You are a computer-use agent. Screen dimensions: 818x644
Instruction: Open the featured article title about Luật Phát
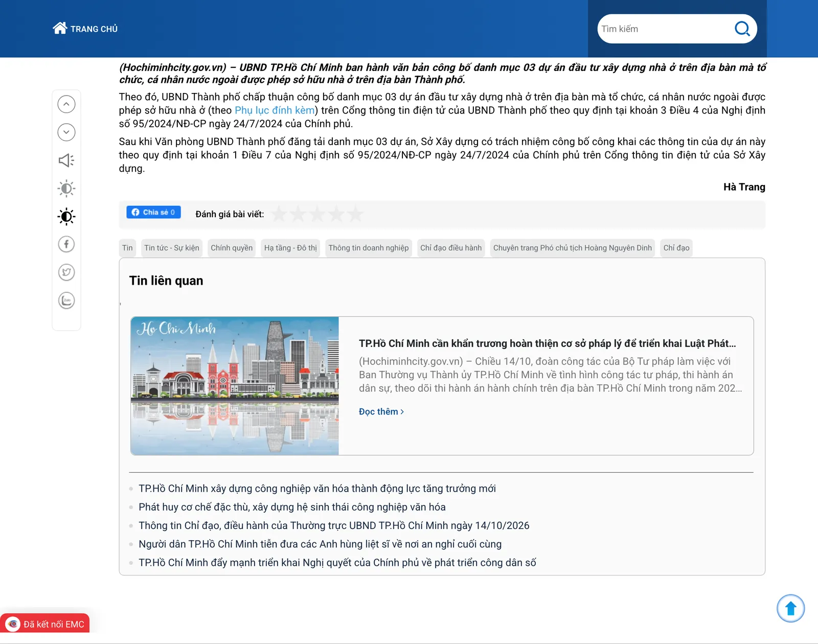(x=548, y=343)
